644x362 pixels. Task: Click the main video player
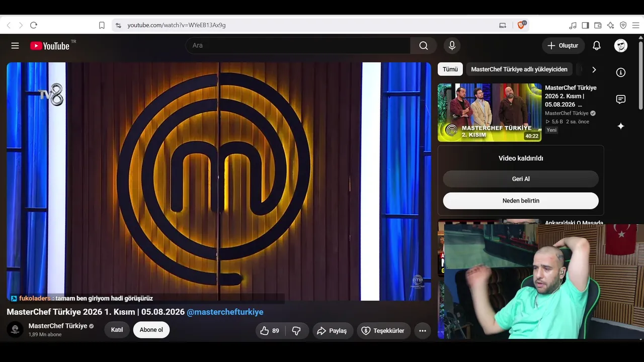point(219,182)
